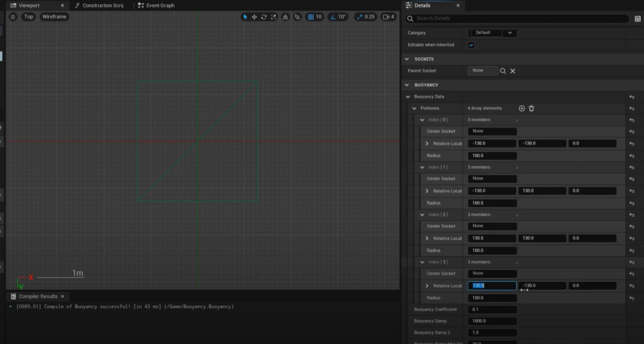Toggle grid snapping icon
Screen dimensions: 644x344
tap(311, 17)
